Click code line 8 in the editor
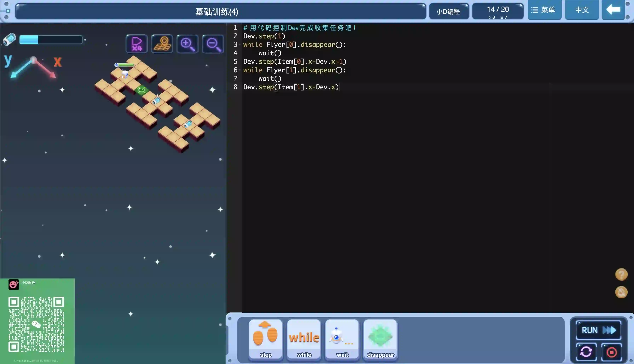This screenshot has height=364, width=634. point(291,87)
